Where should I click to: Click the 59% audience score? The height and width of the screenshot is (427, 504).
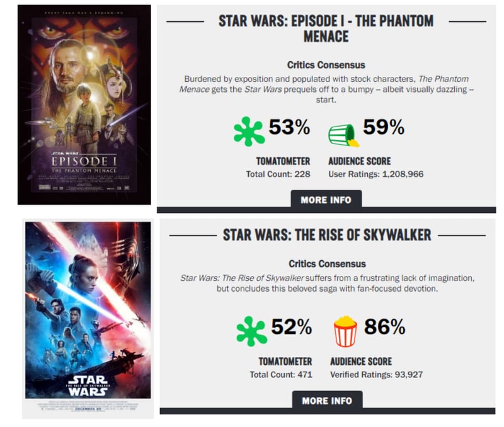pyautogui.click(x=384, y=127)
